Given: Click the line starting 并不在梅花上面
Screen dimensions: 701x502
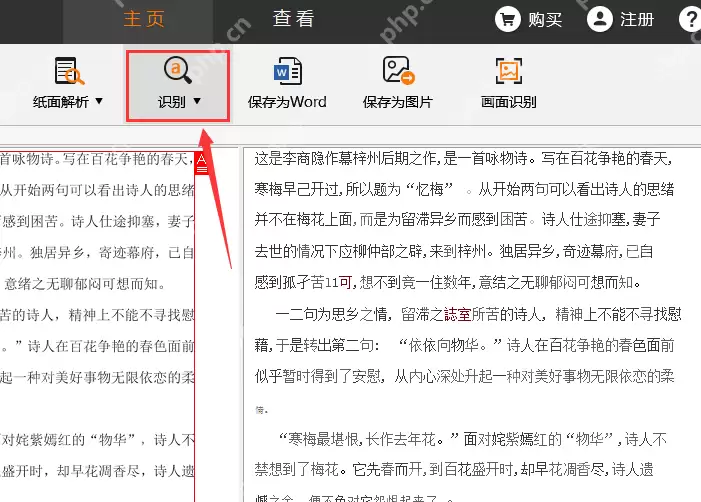Looking at the screenshot, I should [457, 219].
